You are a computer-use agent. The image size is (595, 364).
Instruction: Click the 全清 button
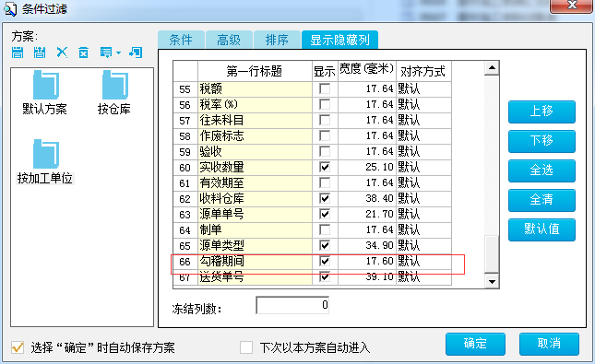(x=541, y=200)
